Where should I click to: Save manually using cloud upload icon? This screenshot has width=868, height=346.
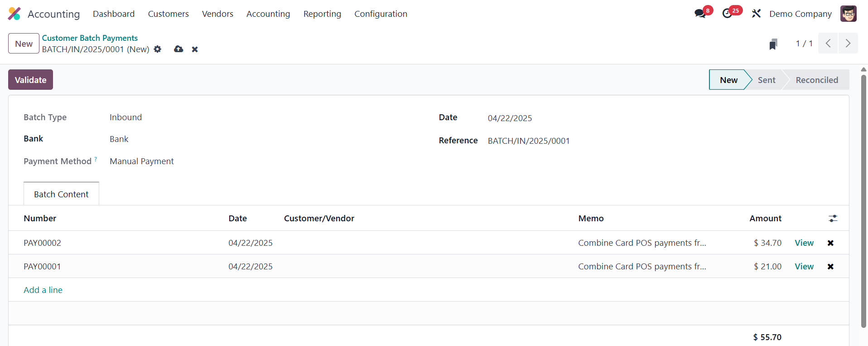178,49
